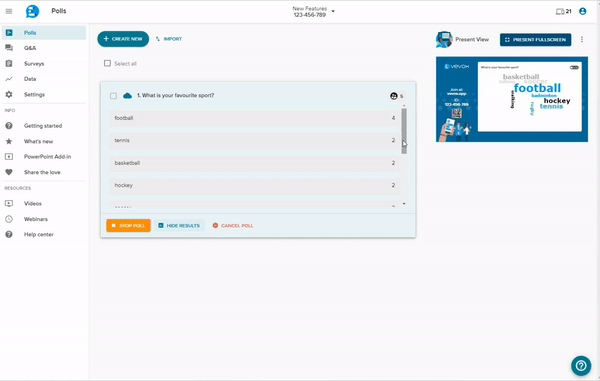This screenshot has height=381, width=600.
Task: Click the Vevox logo icon
Action: click(32, 11)
